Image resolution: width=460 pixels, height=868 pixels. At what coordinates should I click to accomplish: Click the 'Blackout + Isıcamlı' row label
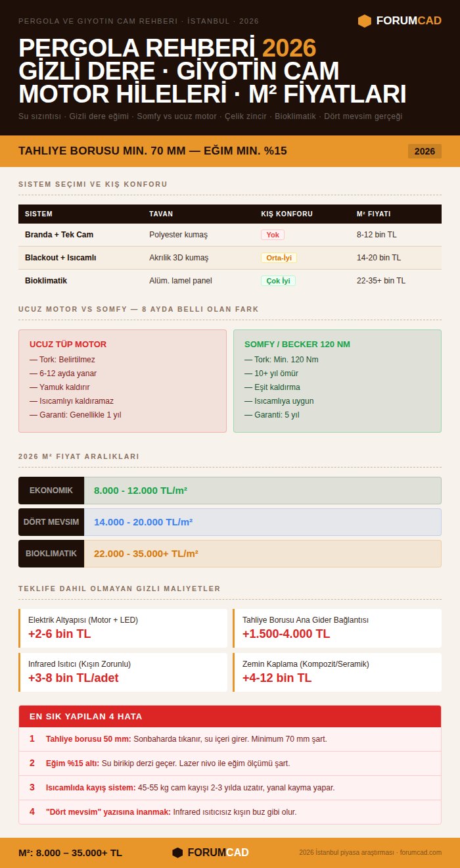60,258
